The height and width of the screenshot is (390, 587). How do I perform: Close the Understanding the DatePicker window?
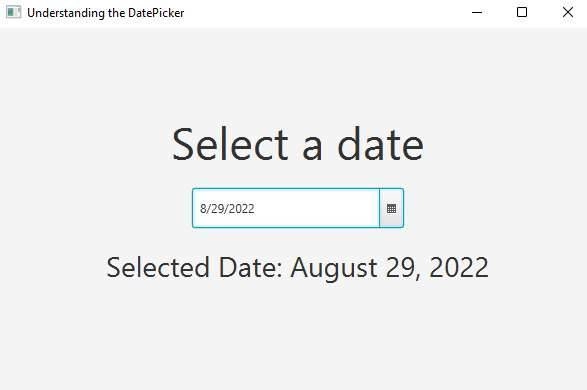point(568,12)
